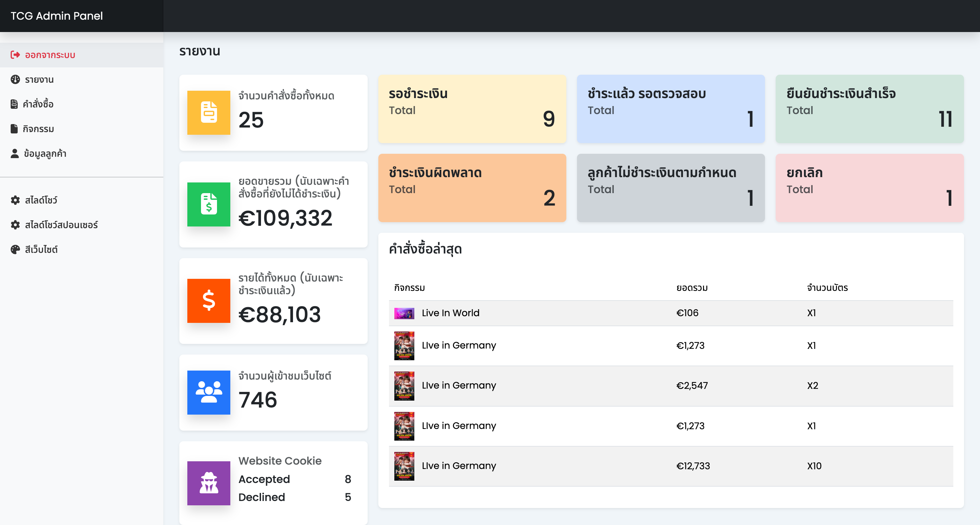Image resolution: width=980 pixels, height=525 pixels.
Task: Click the blue website visitors people icon
Action: pyautogui.click(x=208, y=392)
